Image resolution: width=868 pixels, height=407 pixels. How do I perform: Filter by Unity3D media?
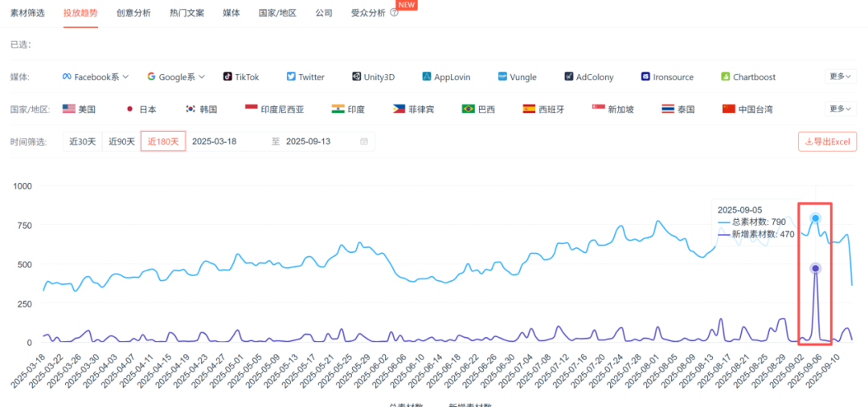point(373,77)
